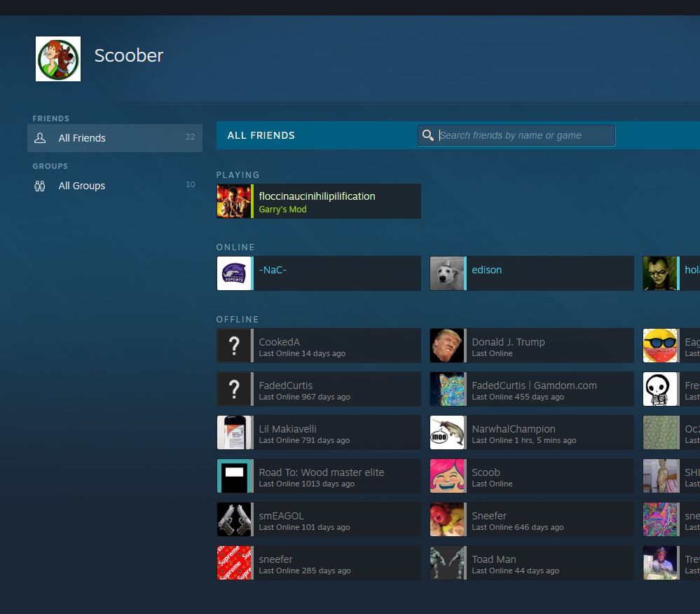Open FadedCurtis | Gamdom.com colorful cat avatar
The width and height of the screenshot is (700, 614).
click(447, 389)
